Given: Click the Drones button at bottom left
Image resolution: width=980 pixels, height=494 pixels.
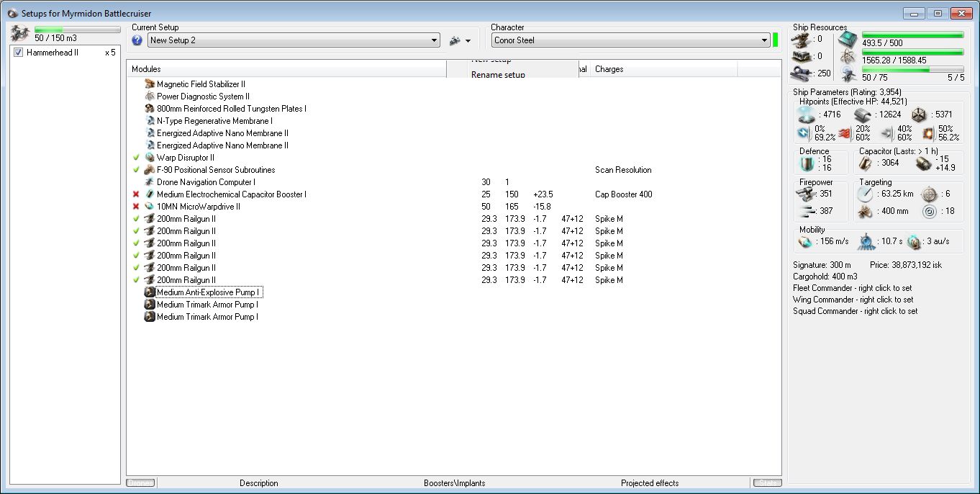Looking at the screenshot, I should (x=141, y=483).
